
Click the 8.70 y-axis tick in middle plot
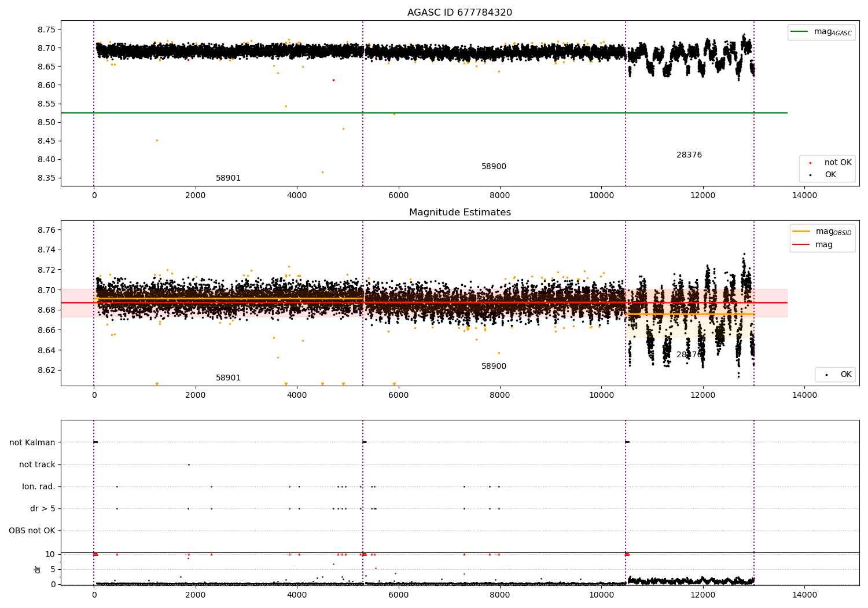[46, 290]
